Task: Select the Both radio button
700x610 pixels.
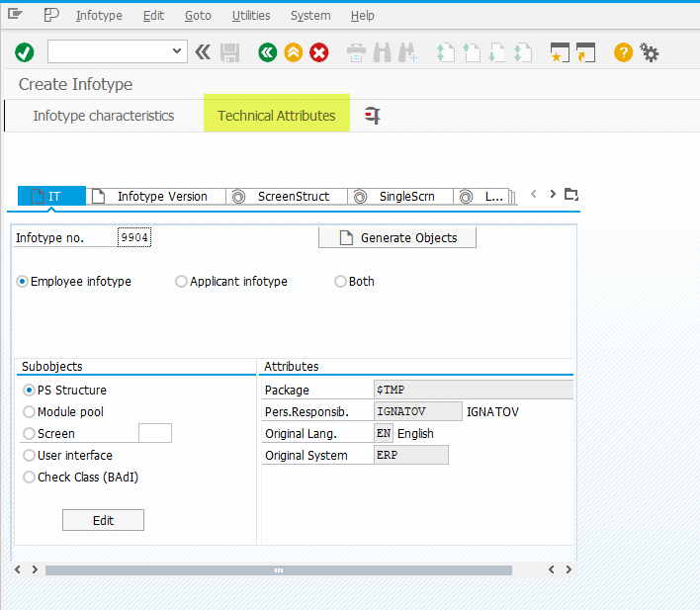Action: tap(340, 282)
